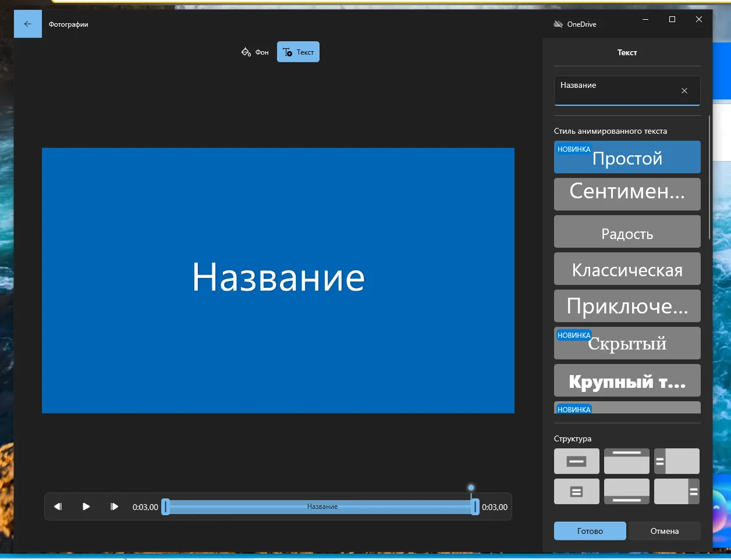731x560 pixels.
Task: Select the Текст tool
Action: pos(297,52)
